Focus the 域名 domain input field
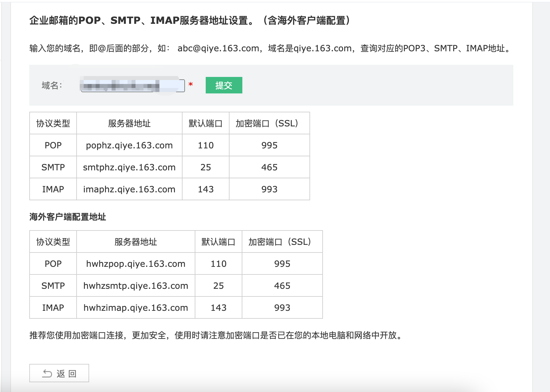 coord(133,85)
